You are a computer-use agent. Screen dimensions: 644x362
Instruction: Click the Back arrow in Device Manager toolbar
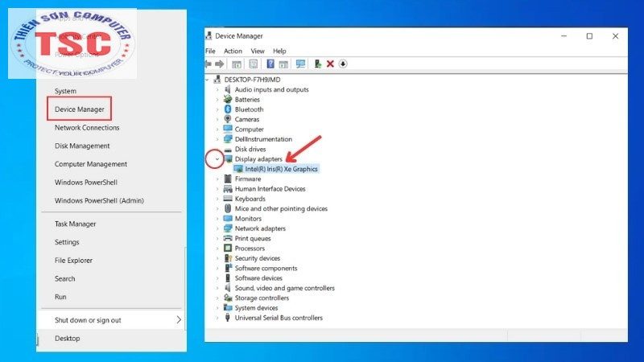(208, 64)
